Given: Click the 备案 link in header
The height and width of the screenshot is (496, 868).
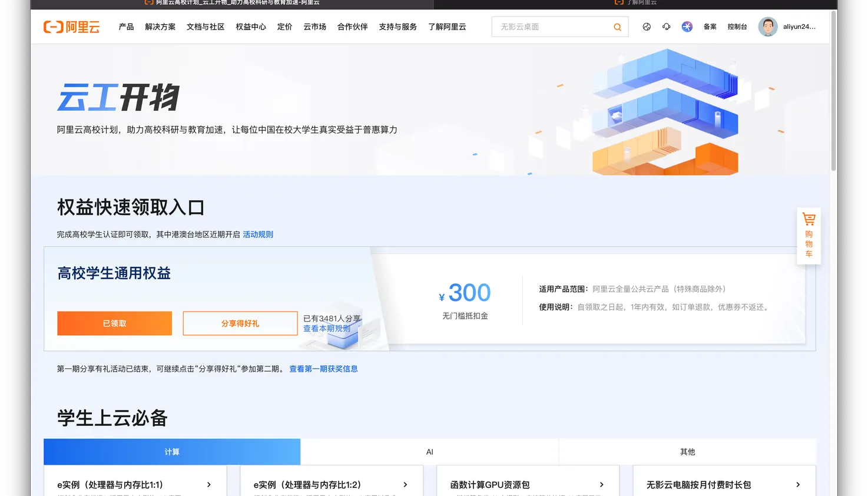Looking at the screenshot, I should 710,27.
